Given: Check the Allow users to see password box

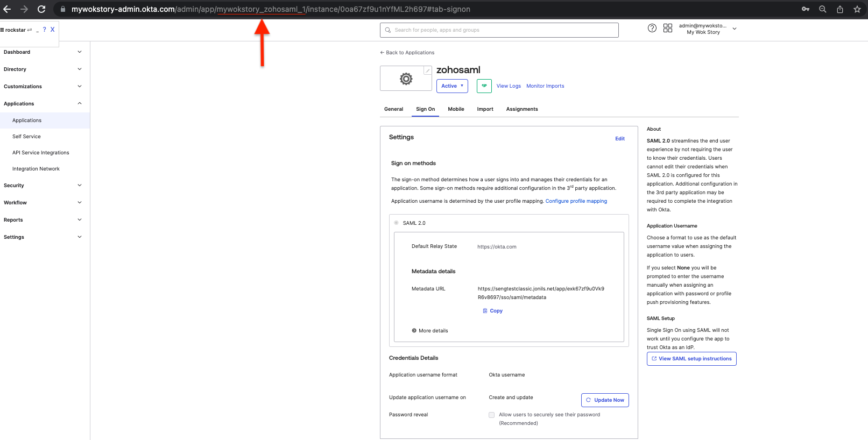Looking at the screenshot, I should click(491, 415).
